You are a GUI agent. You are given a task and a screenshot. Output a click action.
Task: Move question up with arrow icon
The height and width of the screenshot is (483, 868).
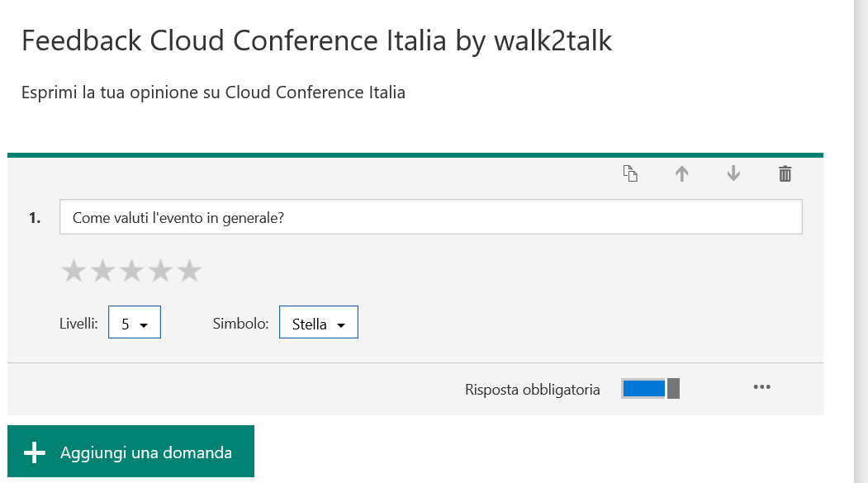tap(681, 174)
